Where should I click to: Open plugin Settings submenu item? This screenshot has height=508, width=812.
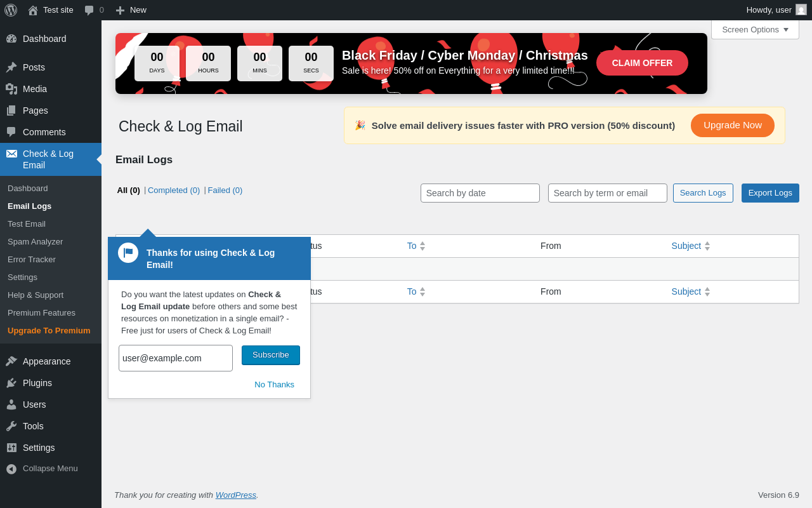(x=23, y=277)
